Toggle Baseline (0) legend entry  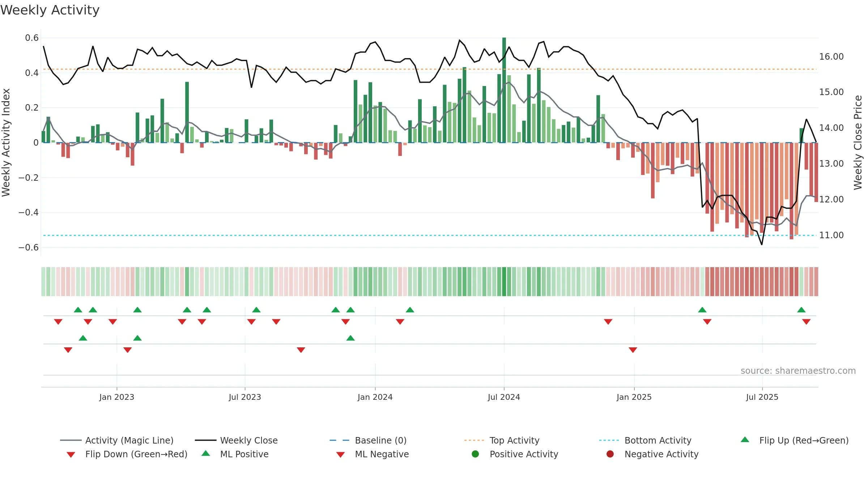point(368,440)
